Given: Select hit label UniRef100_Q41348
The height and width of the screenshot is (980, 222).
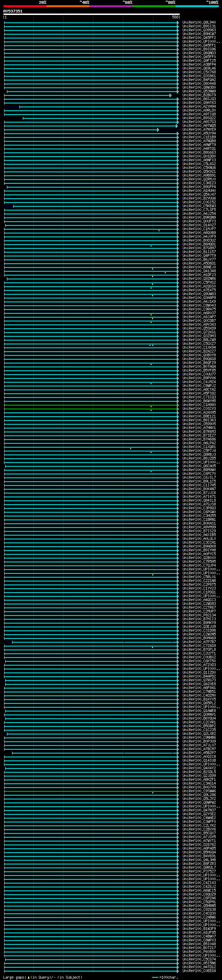Looking at the screenshot, I should 199,271.
